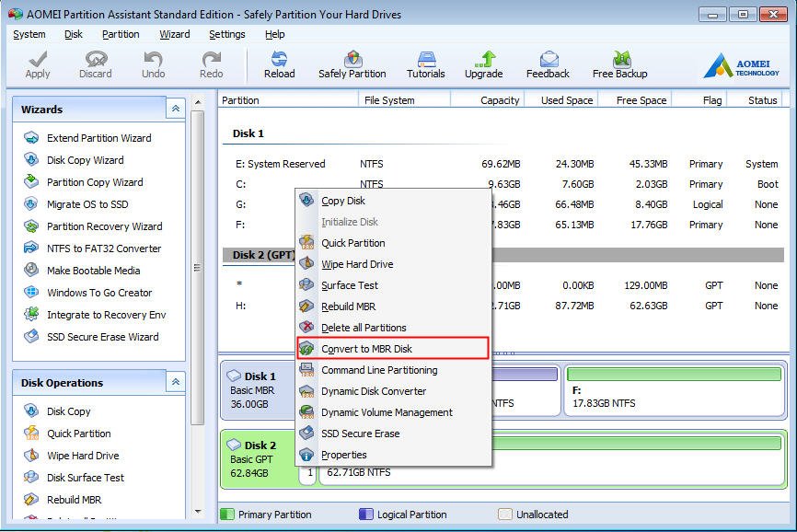Image resolution: width=797 pixels, height=532 pixels.
Task: Open the Disk menu
Action: click(74, 34)
